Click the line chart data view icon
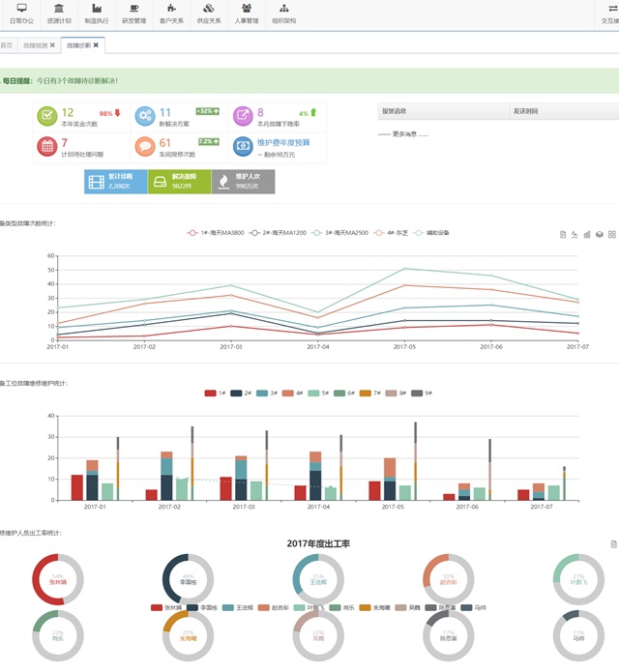 563,234
